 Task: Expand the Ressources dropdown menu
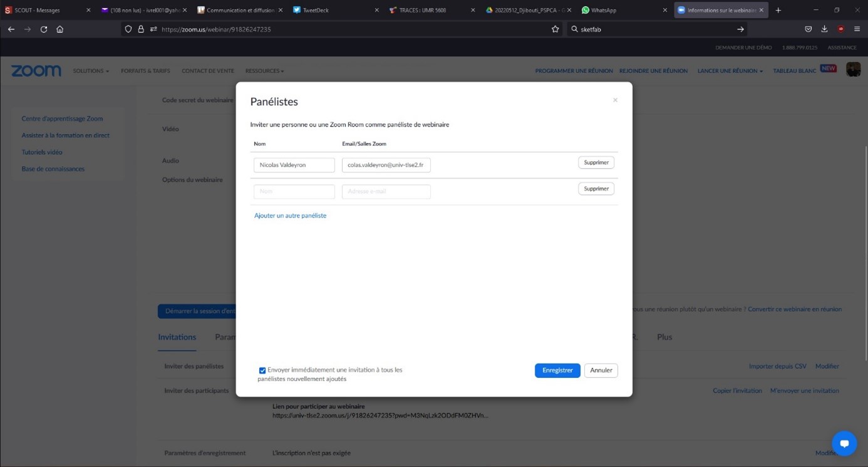click(264, 71)
